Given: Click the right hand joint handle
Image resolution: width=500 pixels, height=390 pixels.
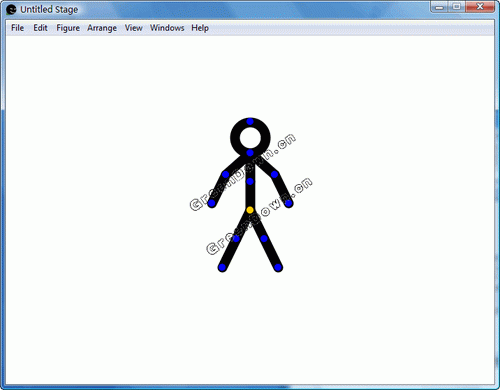Looking at the screenshot, I should [x=289, y=203].
